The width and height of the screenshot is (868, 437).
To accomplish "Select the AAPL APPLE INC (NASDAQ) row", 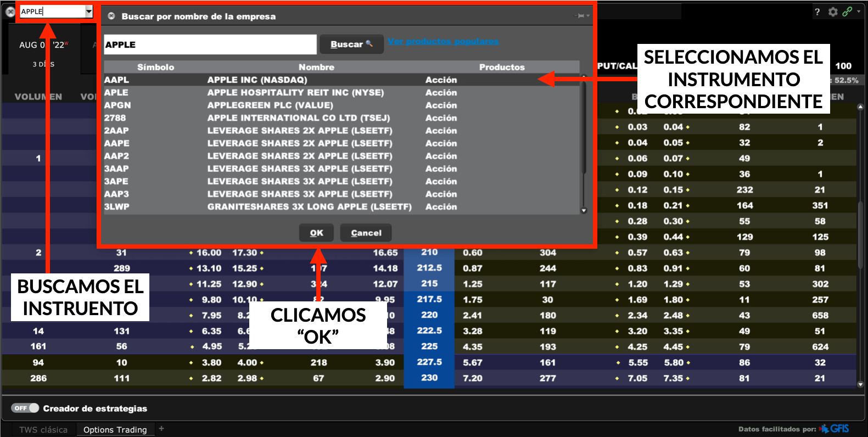I will tap(341, 80).
